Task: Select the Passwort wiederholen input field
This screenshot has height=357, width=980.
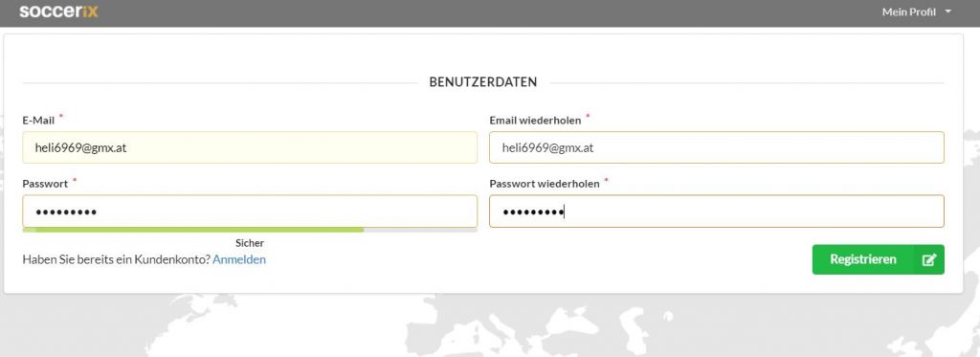Action: tap(716, 212)
